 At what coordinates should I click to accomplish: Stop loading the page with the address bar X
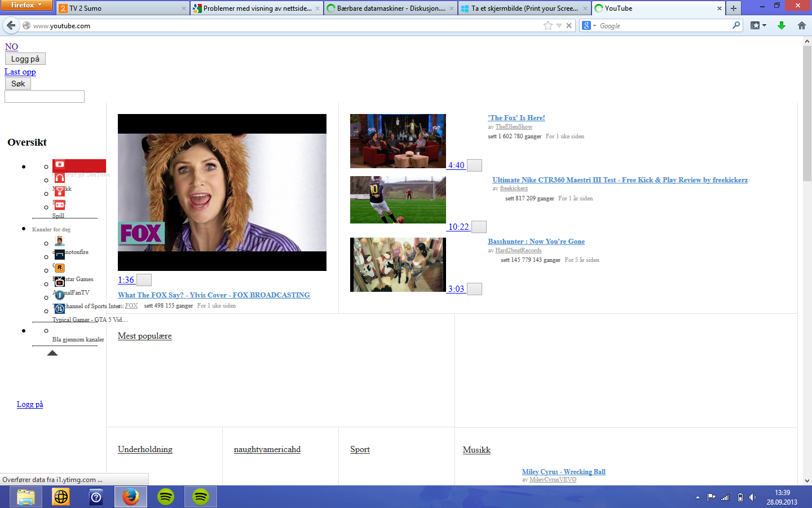[569, 25]
